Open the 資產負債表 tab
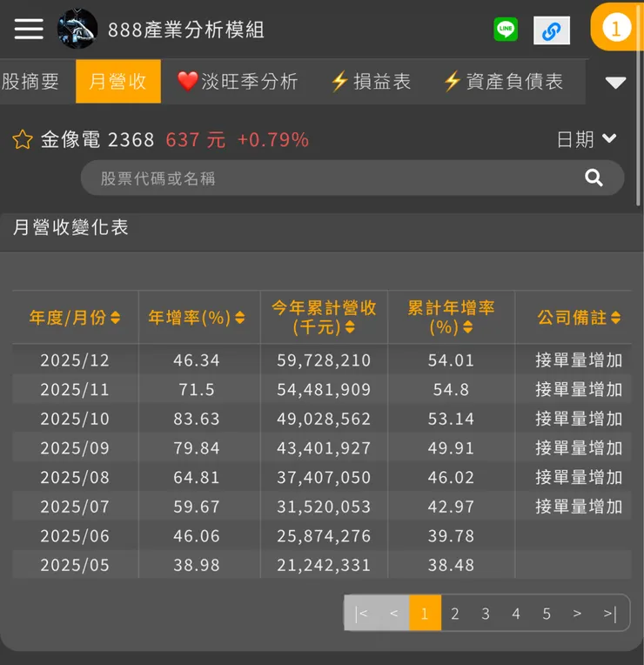 503,82
